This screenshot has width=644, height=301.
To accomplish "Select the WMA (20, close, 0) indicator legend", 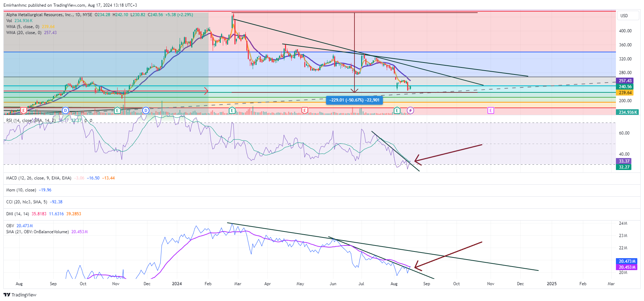I will 31,33.
